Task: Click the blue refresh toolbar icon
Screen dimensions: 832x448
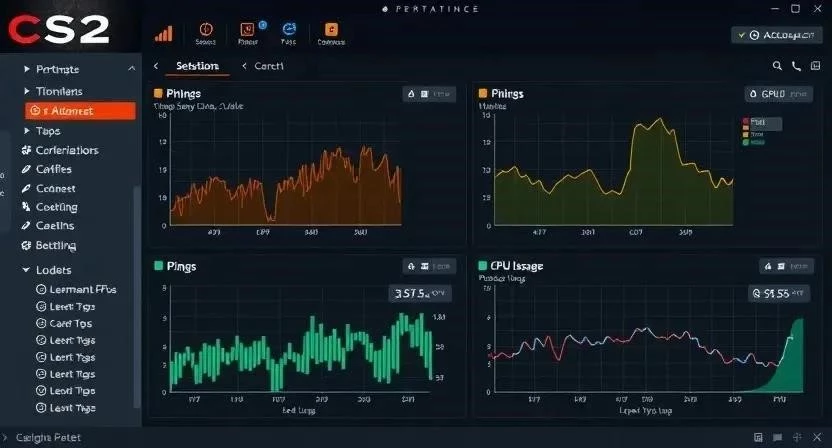Action: coord(289,30)
